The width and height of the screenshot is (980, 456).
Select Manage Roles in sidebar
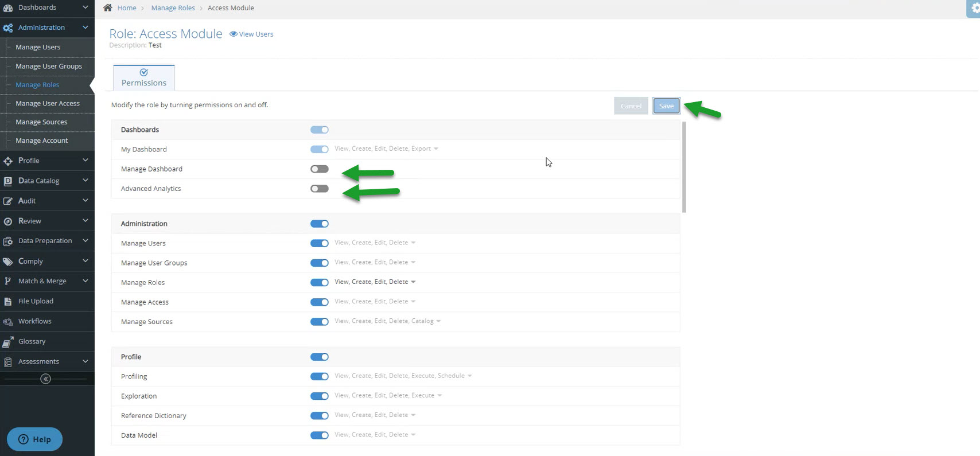coord(37,85)
